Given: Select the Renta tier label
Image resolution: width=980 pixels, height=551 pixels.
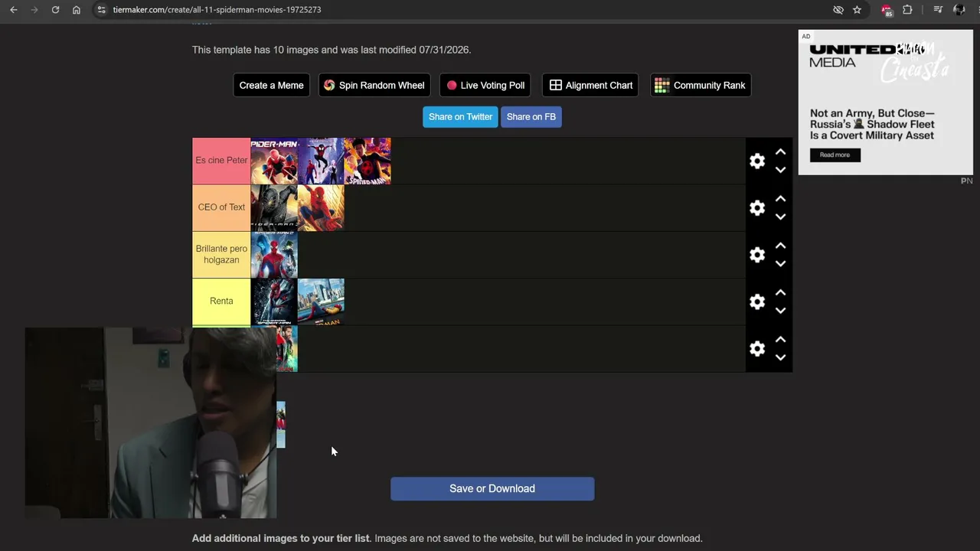Looking at the screenshot, I should 221,302.
